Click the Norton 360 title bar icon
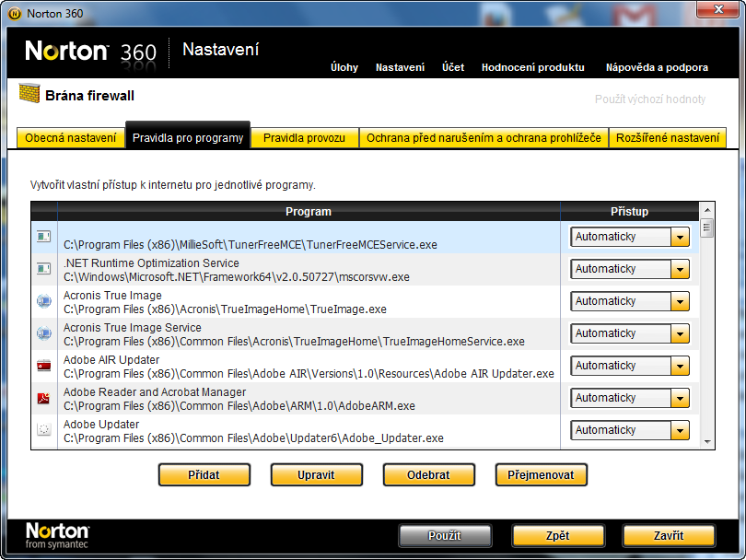The width and height of the screenshot is (746, 560). point(15,14)
